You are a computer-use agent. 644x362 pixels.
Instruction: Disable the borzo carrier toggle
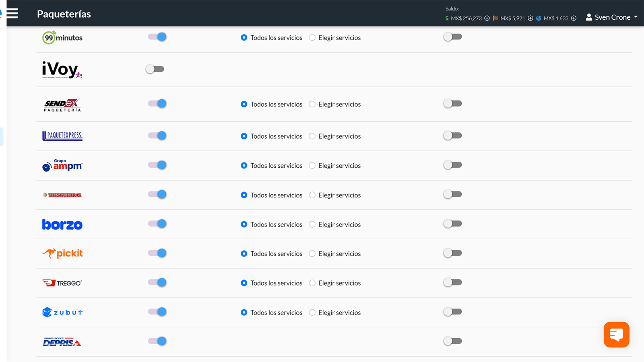point(157,224)
